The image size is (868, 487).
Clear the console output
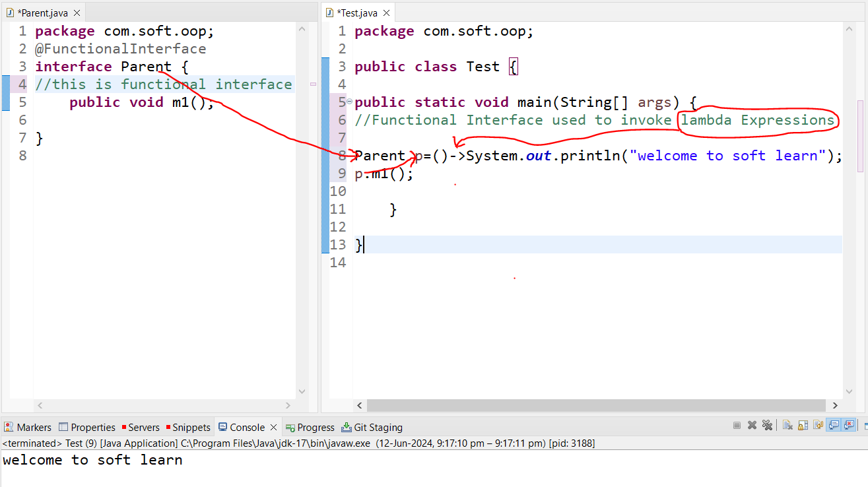(787, 426)
